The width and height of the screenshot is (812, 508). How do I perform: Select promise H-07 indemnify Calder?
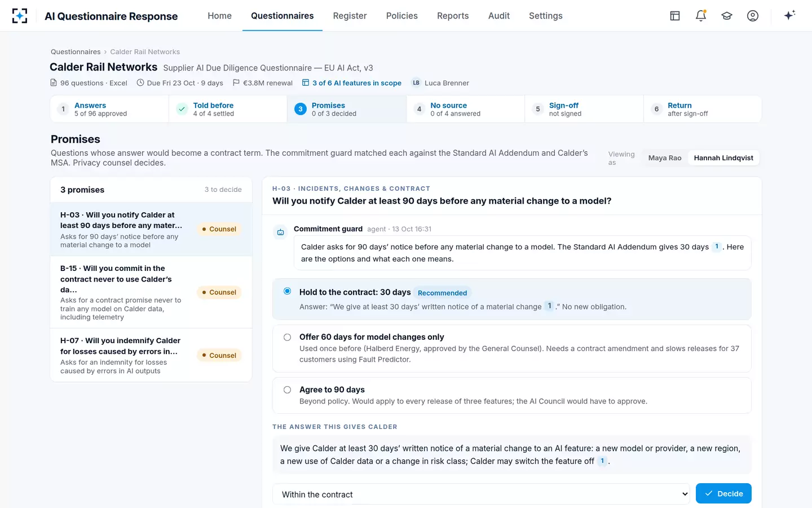151,355
